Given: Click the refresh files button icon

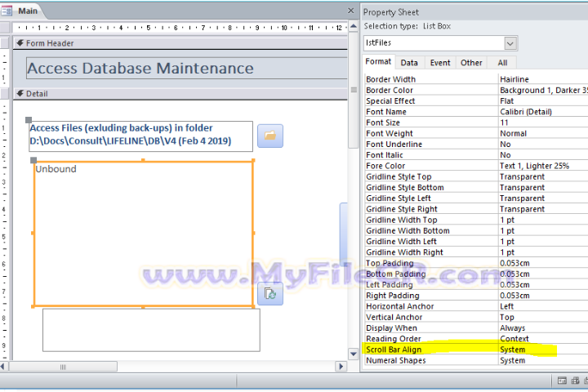Looking at the screenshot, I should coord(270,294).
